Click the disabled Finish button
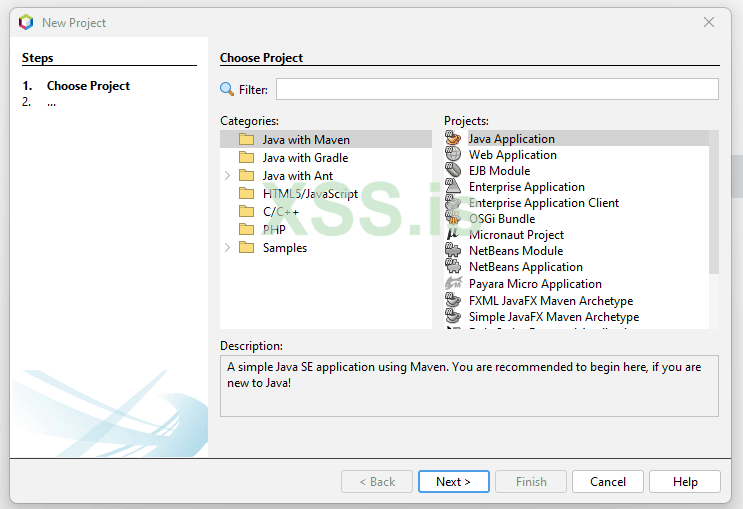The height and width of the screenshot is (509, 743). [x=531, y=482]
